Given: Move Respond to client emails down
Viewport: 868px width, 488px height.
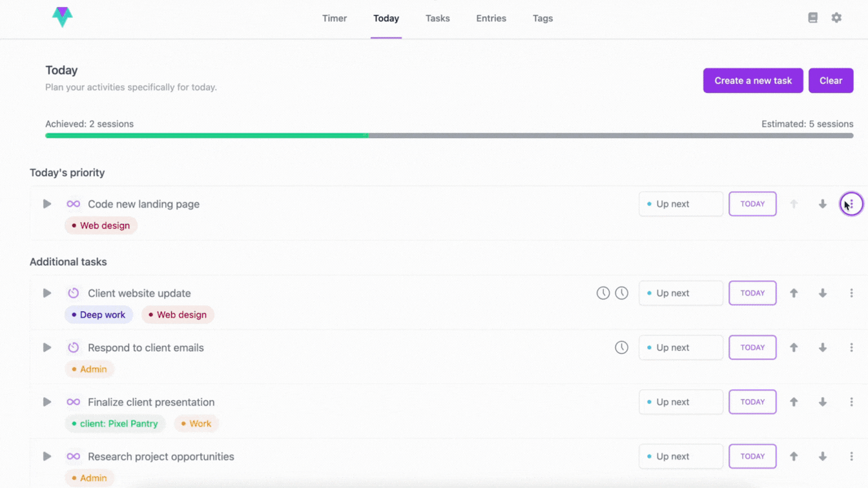Looking at the screenshot, I should 823,347.
